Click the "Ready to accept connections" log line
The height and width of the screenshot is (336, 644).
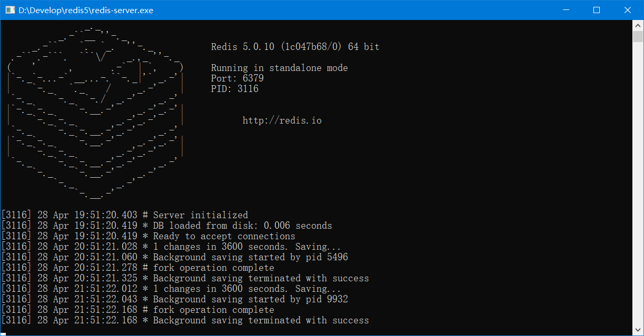224,236
